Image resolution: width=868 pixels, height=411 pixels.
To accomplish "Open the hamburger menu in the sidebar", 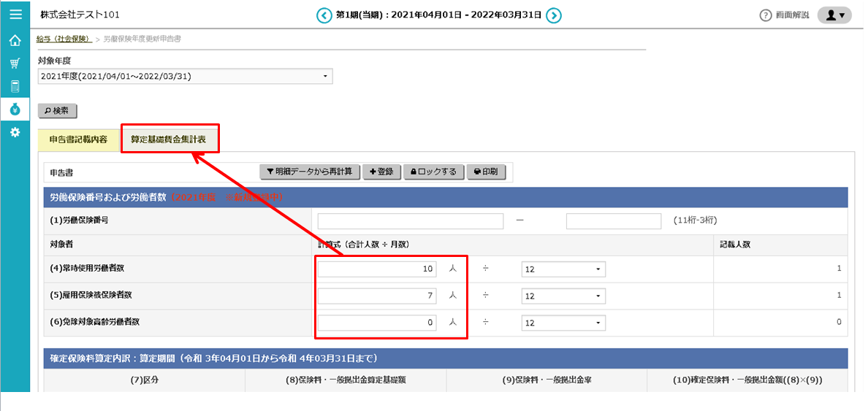I will (15, 14).
